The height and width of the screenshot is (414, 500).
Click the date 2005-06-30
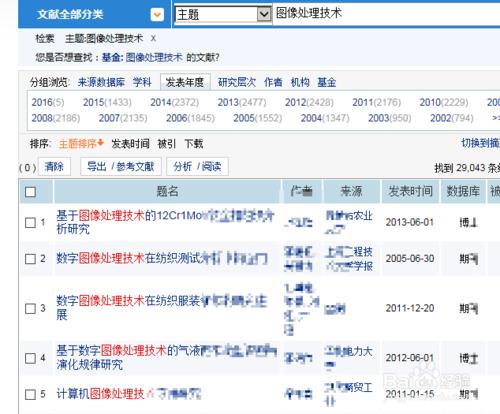click(410, 258)
